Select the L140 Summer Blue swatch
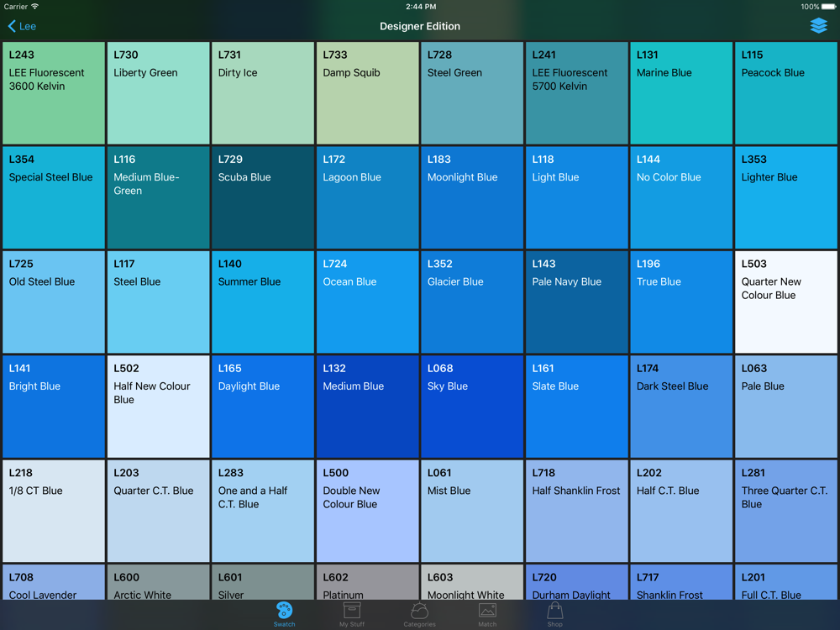 [262, 302]
